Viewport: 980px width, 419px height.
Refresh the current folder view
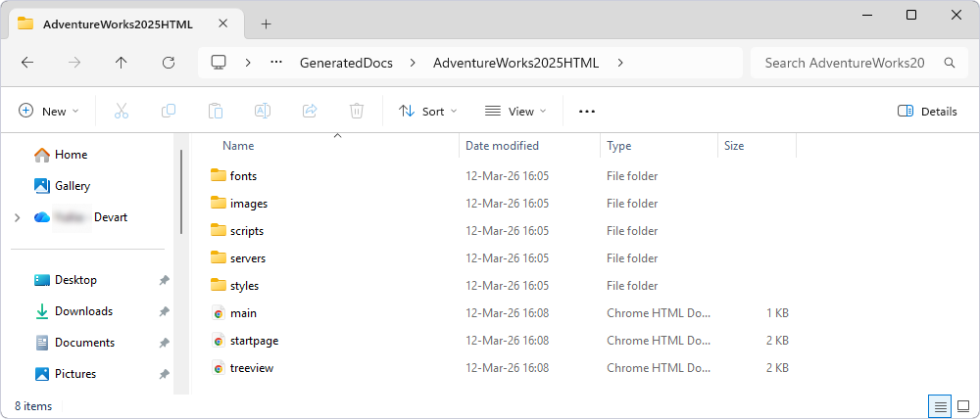point(169,63)
